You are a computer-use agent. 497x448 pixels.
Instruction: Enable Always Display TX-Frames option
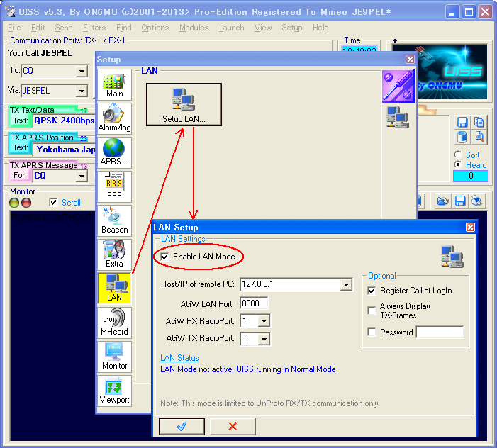pos(372,310)
